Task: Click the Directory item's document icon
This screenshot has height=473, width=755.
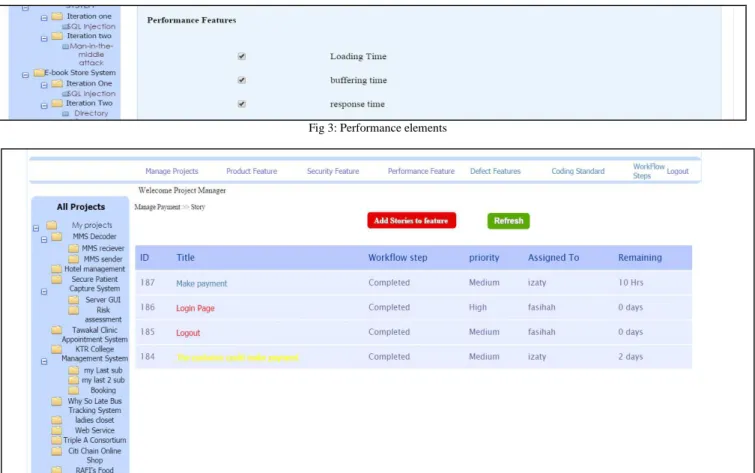Action: pyautogui.click(x=65, y=114)
